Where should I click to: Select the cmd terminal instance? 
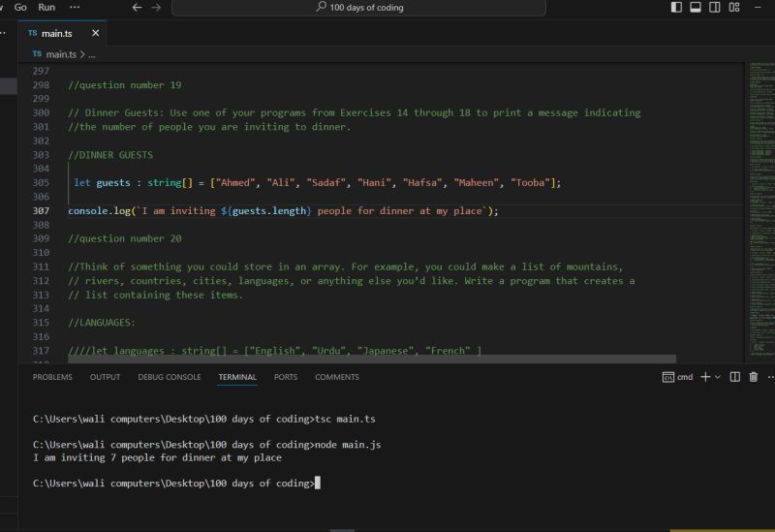tap(678, 377)
